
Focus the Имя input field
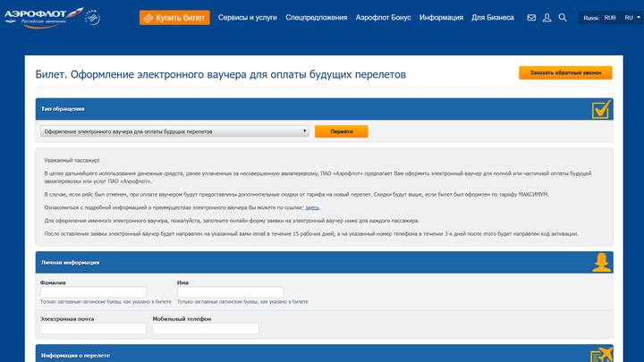coord(231,292)
